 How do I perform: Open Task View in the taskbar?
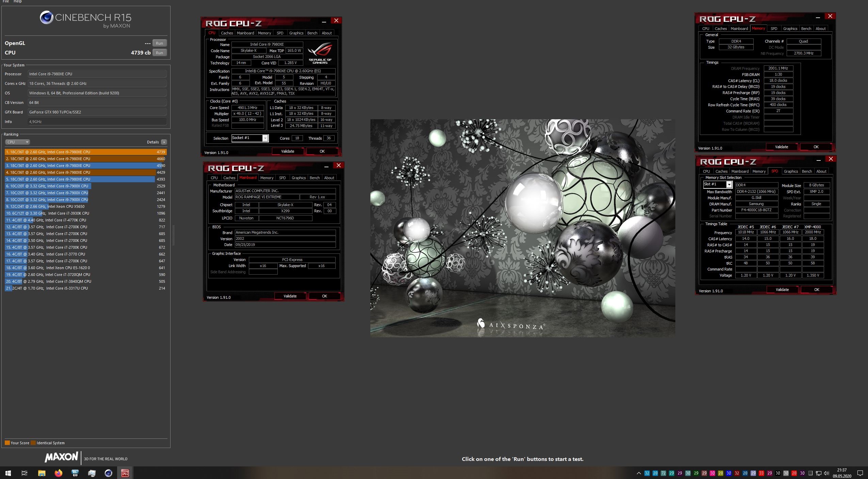[25, 473]
